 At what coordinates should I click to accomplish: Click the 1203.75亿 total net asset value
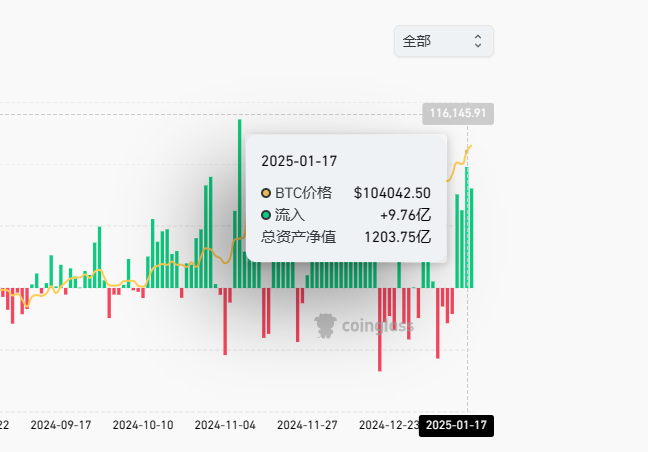click(398, 237)
